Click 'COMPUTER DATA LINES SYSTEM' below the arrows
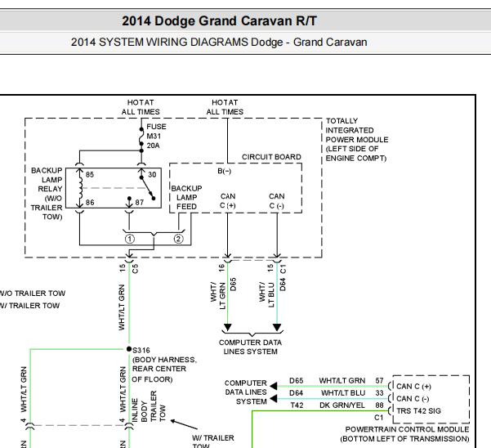Image resolution: width=491 pixels, height=448 pixels. (x=250, y=347)
